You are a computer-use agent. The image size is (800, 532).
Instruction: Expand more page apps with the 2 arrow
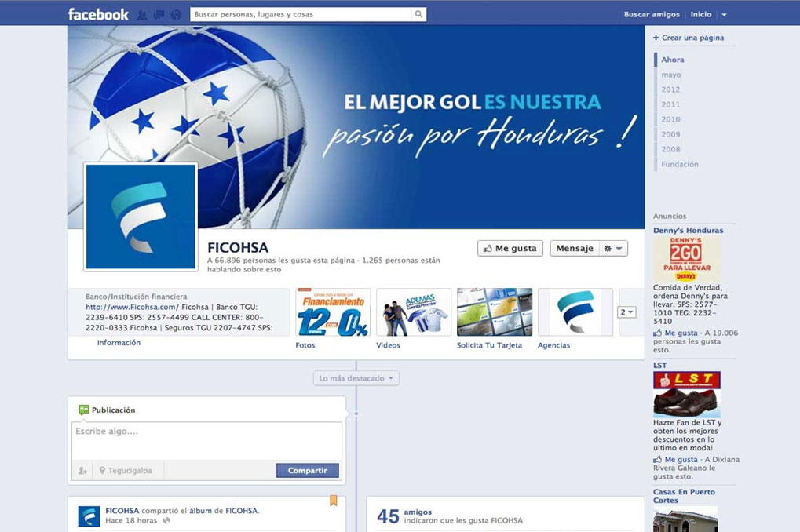coord(627,312)
